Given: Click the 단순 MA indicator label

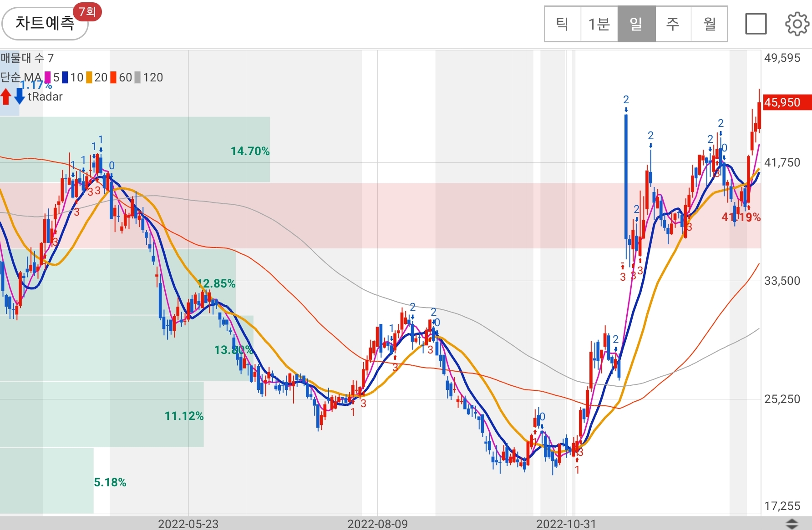Looking at the screenshot, I should coord(21,78).
